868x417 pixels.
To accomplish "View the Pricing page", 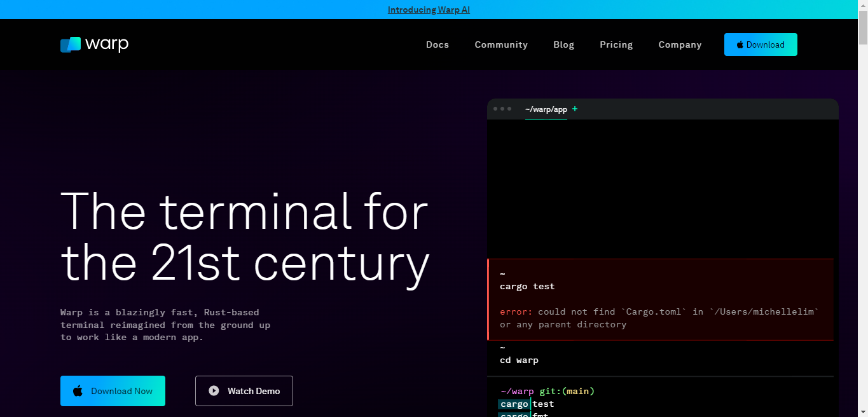I will [x=616, y=44].
